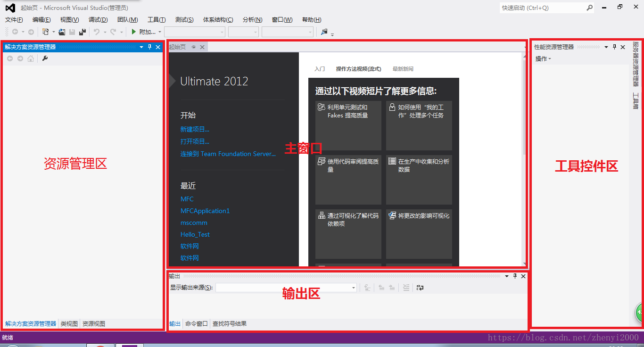Viewport: 644px width, 347px height.
Task: Expand the 操作 actions dropdown in Performance Explorer
Action: [543, 59]
